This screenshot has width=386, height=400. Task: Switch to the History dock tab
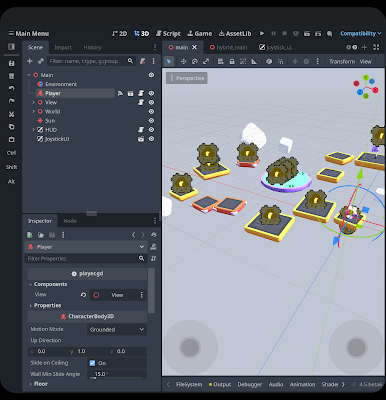click(92, 47)
